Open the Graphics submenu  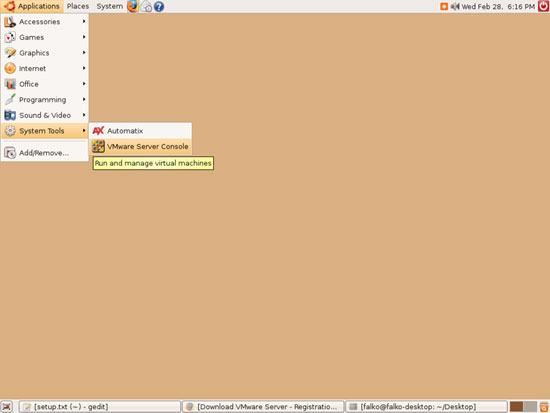pyautogui.click(x=45, y=53)
